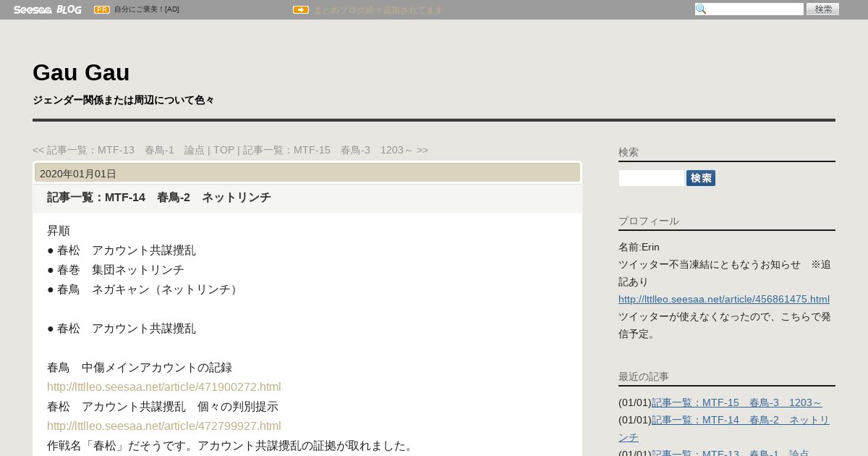Open the Seesaa BLOG logo
This screenshot has width=868, height=456.
tap(47, 9)
